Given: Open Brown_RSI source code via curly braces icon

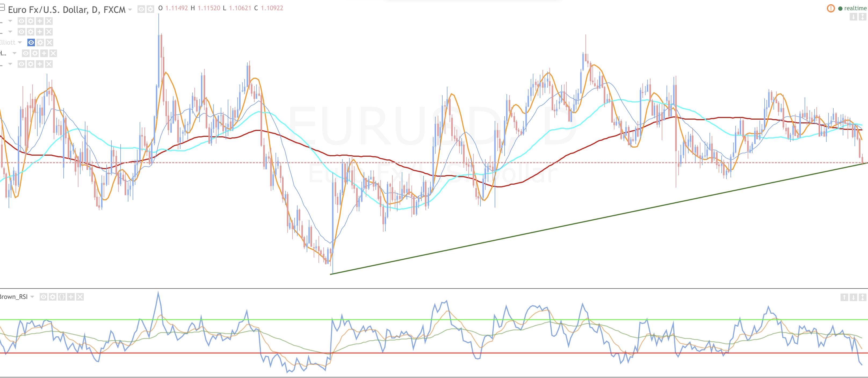Looking at the screenshot, I should 62,297.
